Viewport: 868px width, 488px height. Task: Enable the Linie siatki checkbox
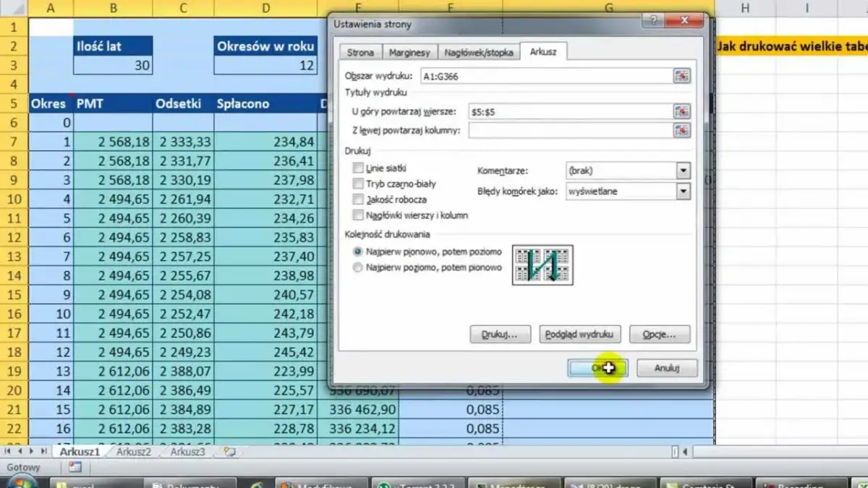(357, 168)
